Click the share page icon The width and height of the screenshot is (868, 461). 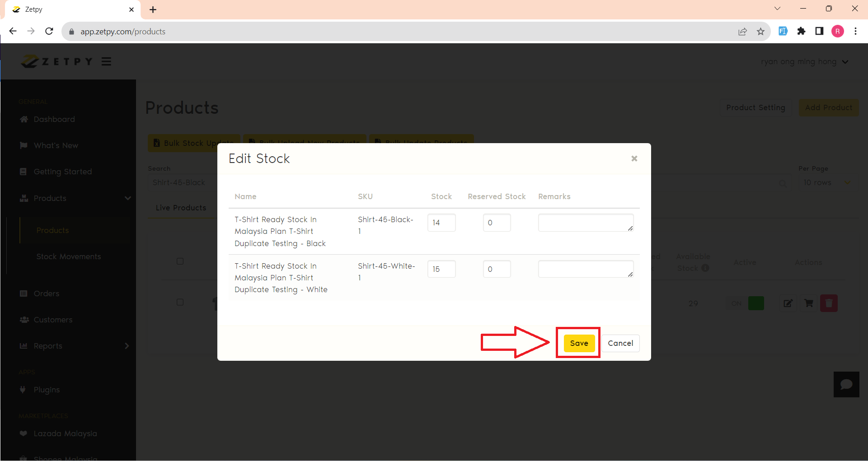click(742, 32)
